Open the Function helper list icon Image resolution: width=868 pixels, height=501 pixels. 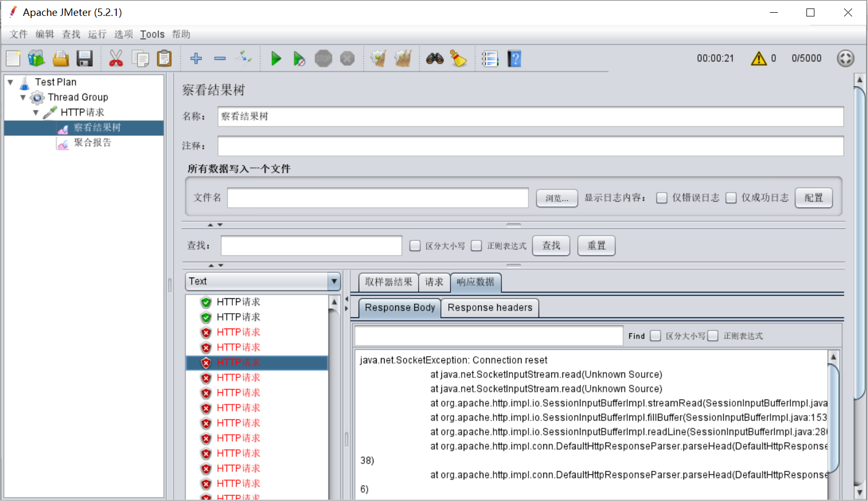[490, 58]
